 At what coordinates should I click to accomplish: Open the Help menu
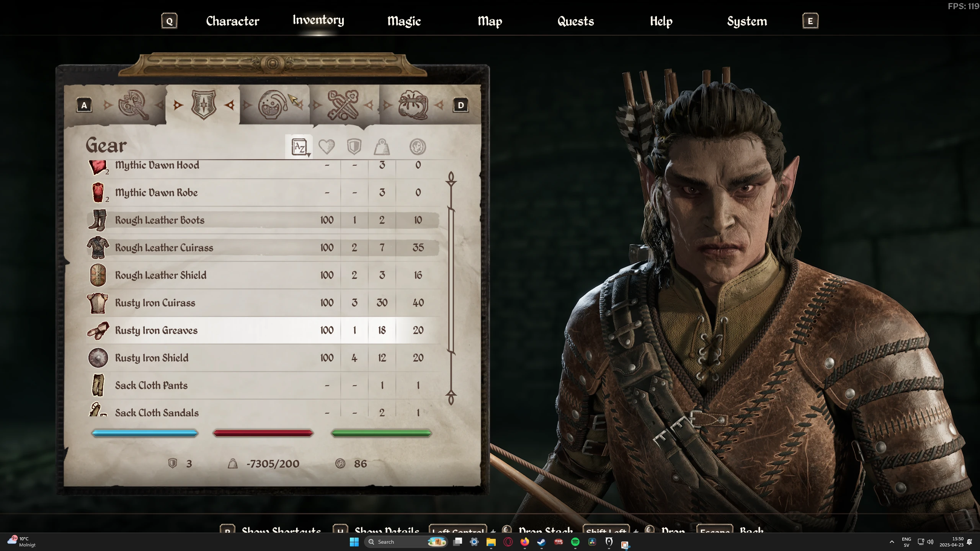tap(661, 21)
